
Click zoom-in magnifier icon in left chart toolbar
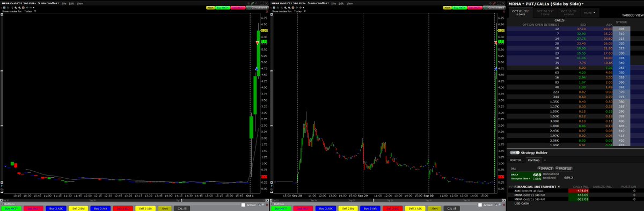(16, 8)
